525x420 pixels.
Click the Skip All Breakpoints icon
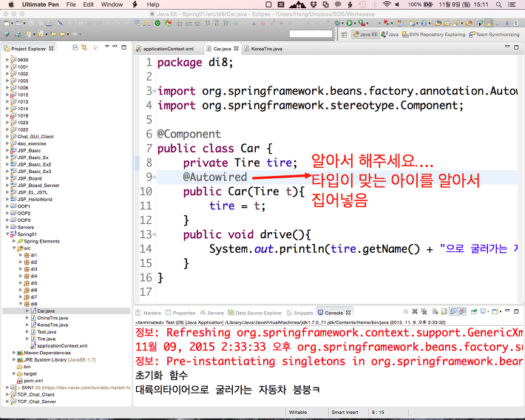[x=60, y=23]
